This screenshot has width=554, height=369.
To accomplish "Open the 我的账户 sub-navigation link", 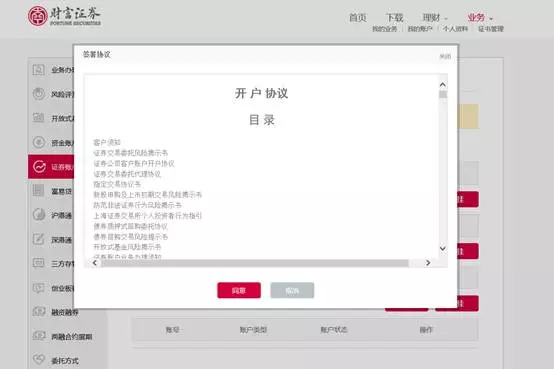I will (420, 29).
